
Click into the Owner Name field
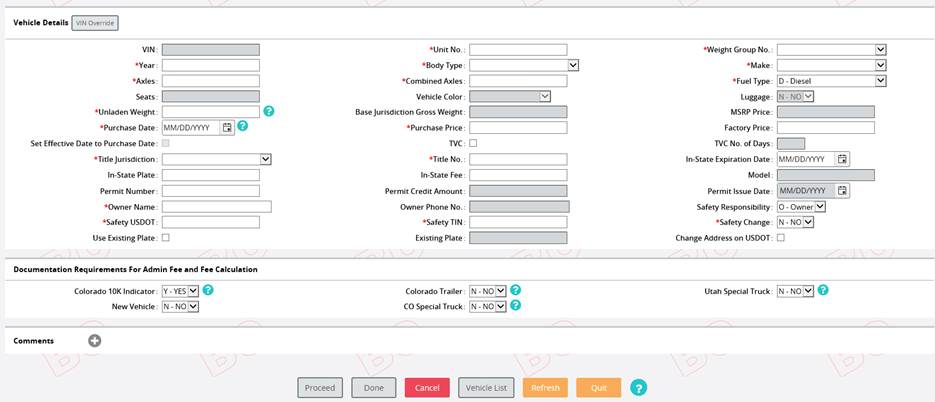point(216,207)
